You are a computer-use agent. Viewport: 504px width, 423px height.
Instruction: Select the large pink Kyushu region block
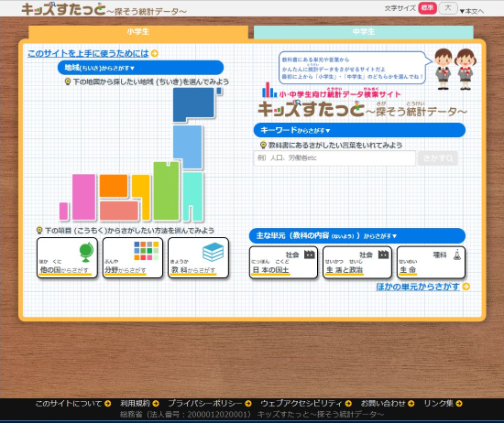84,197
